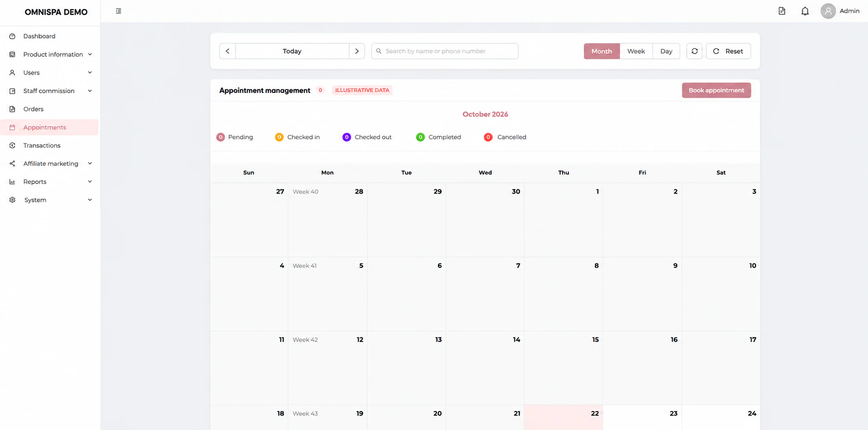Click the Reset button
The height and width of the screenshot is (430, 868).
click(x=728, y=51)
